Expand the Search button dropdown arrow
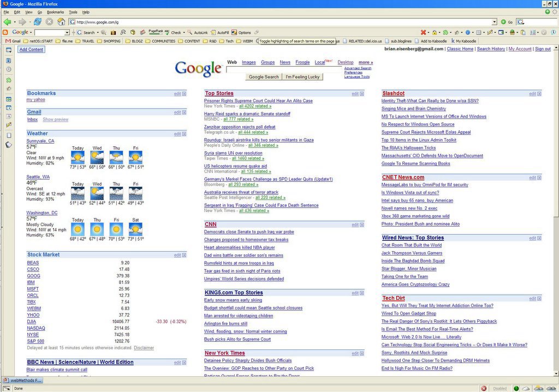Viewport: 559px width, 392px height. (97, 32)
